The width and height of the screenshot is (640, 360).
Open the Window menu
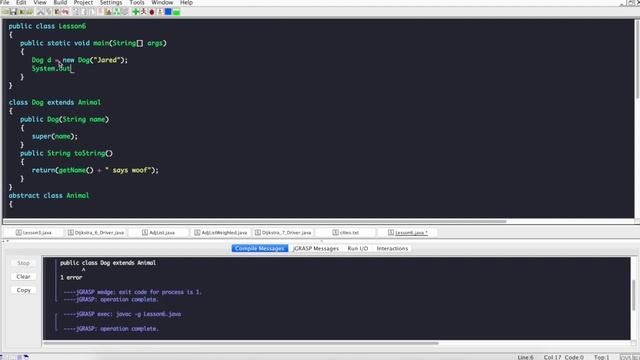tap(162, 2)
